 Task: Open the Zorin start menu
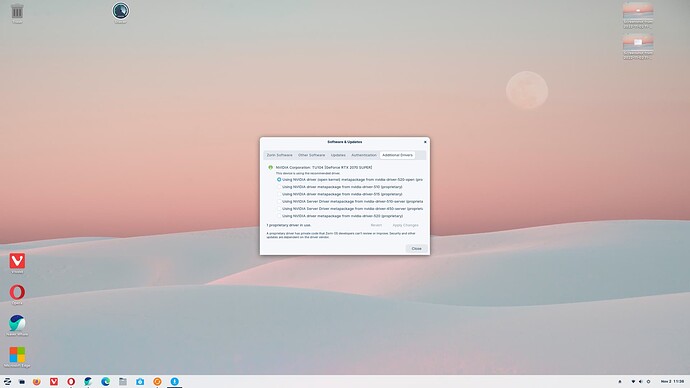(7, 381)
